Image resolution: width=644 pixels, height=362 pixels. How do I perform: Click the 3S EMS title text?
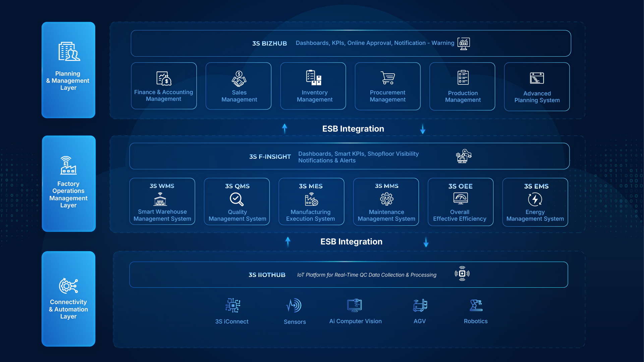click(536, 186)
